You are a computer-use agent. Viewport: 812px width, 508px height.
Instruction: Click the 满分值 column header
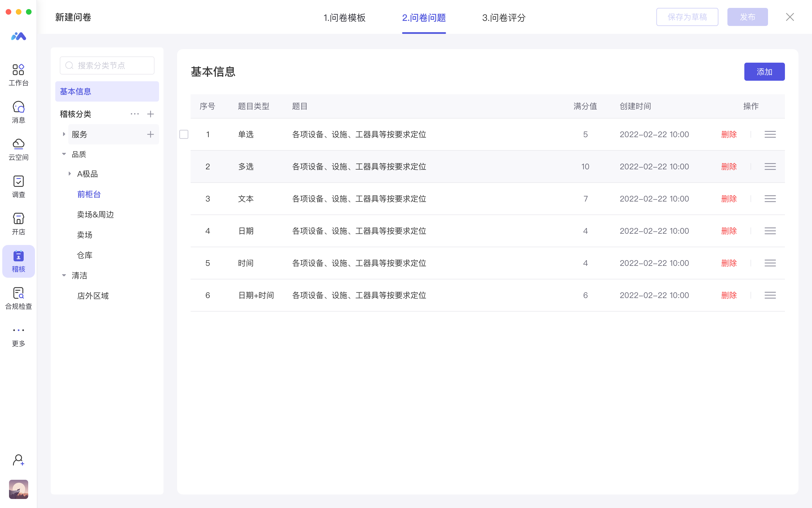[x=585, y=106]
